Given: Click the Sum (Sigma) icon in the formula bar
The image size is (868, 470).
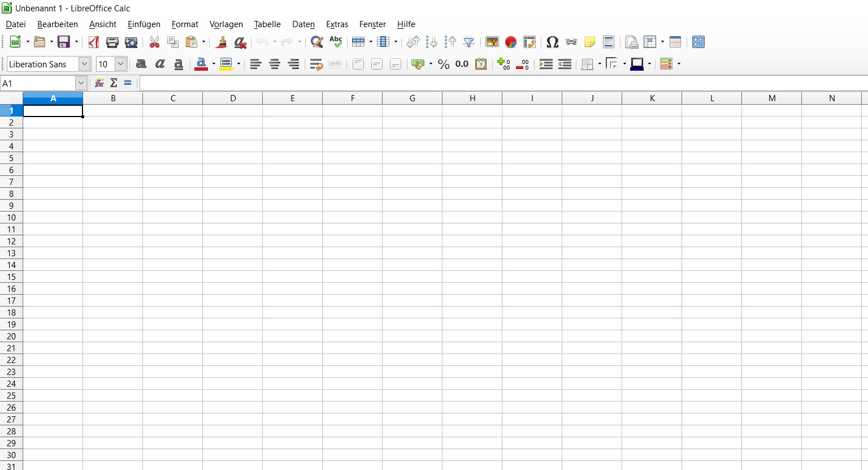Looking at the screenshot, I should (114, 83).
